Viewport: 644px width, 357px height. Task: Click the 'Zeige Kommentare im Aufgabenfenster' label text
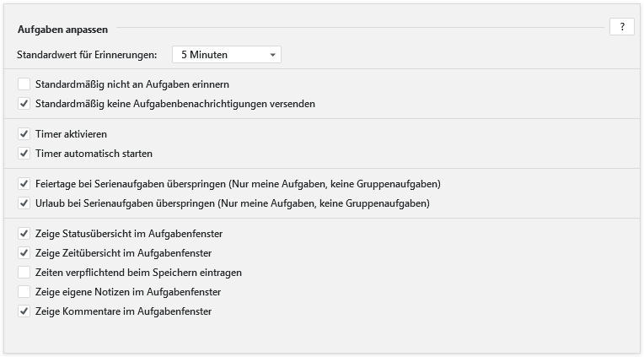click(x=123, y=311)
